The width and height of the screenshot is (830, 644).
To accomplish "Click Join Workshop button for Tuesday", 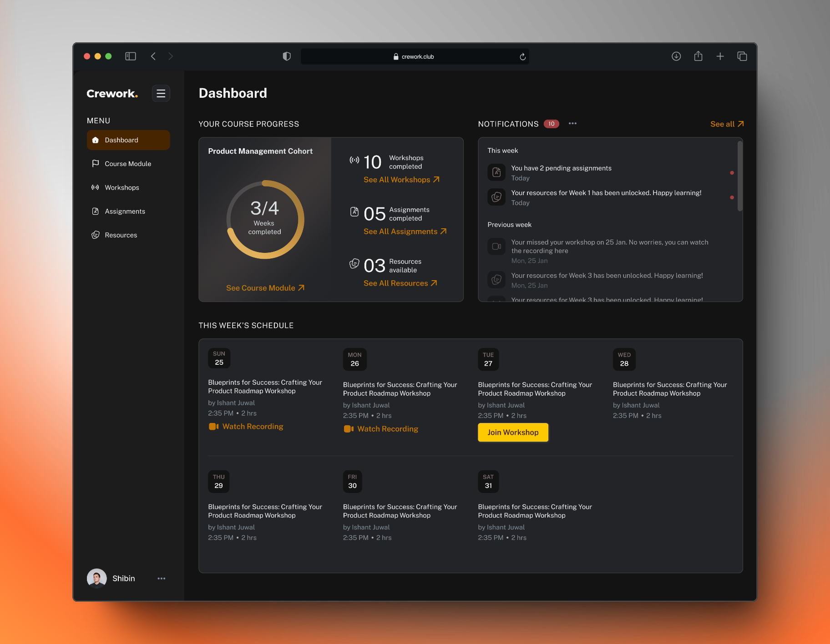I will [513, 433].
